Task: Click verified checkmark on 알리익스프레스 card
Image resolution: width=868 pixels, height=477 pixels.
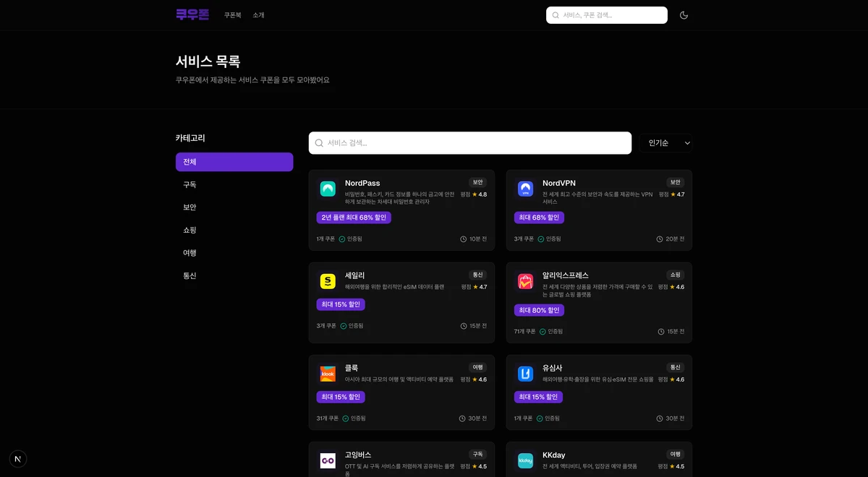Action: [542, 332]
